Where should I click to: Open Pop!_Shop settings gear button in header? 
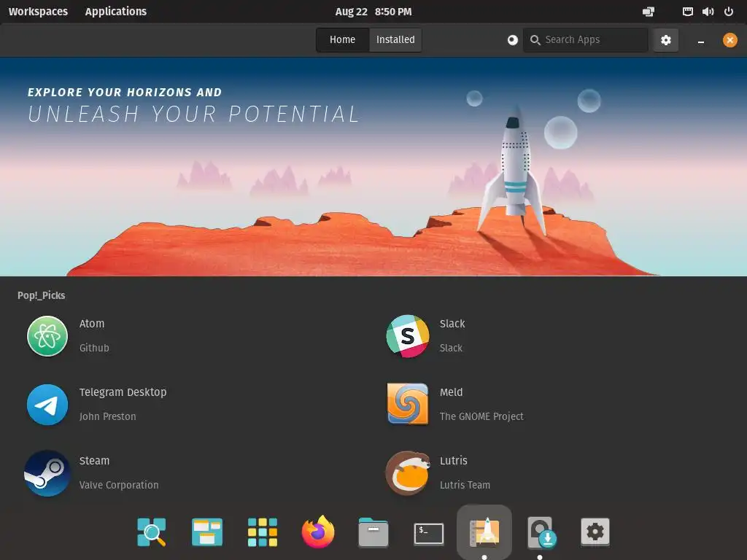pos(665,40)
